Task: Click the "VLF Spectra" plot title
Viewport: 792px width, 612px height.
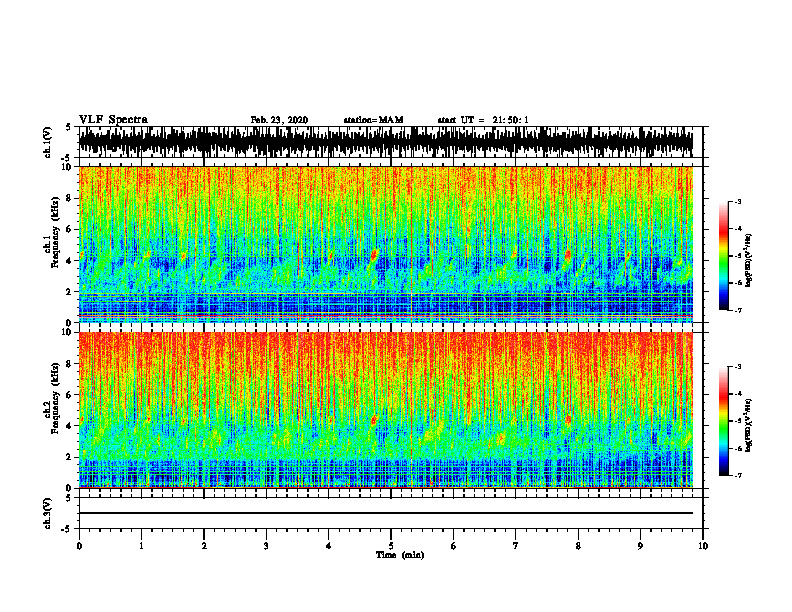Action: 113,120
